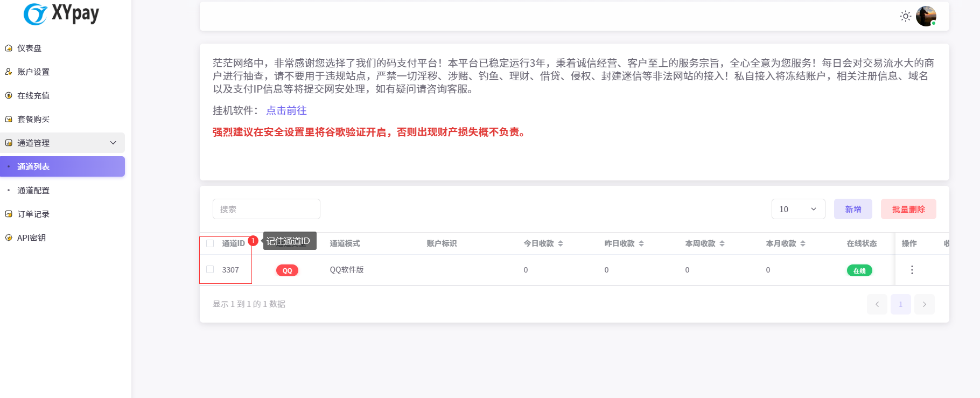The height and width of the screenshot is (398, 980).
Task: Open 通道配置 submenu item
Action: point(33,190)
